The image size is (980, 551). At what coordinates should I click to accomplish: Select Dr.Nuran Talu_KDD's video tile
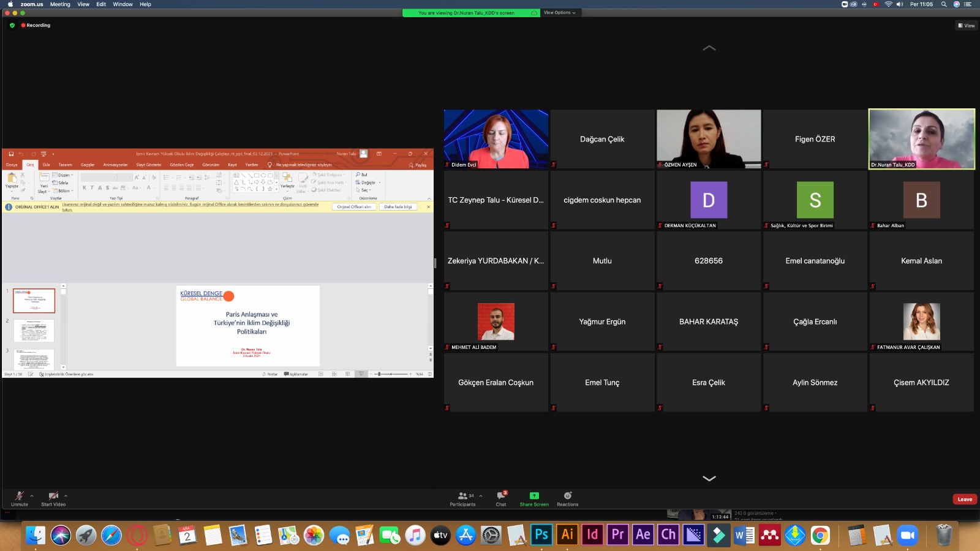tap(921, 139)
